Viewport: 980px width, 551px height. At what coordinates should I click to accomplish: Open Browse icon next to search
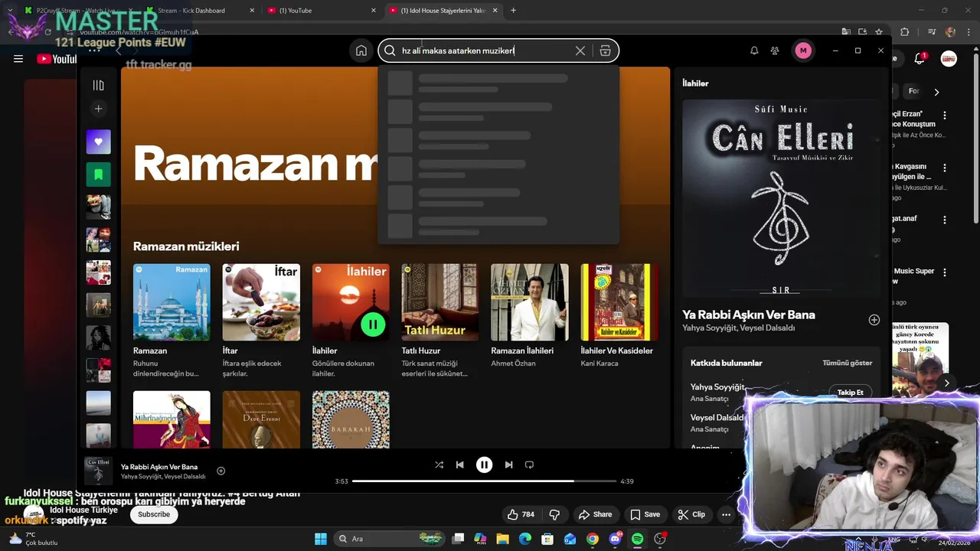coord(605,51)
